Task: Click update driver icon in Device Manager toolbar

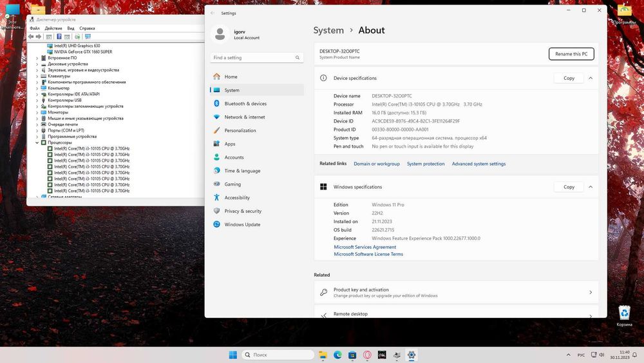Action: 77,37
